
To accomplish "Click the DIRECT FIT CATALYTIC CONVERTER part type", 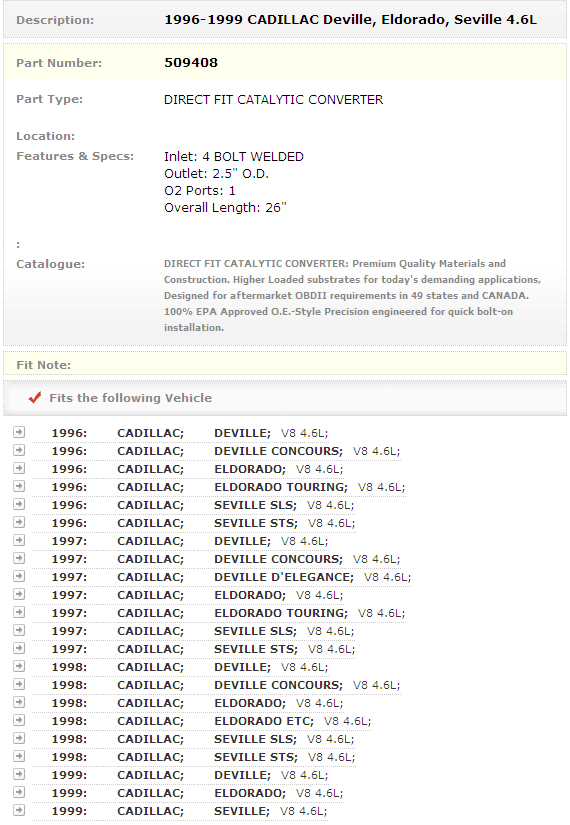I will [x=274, y=100].
